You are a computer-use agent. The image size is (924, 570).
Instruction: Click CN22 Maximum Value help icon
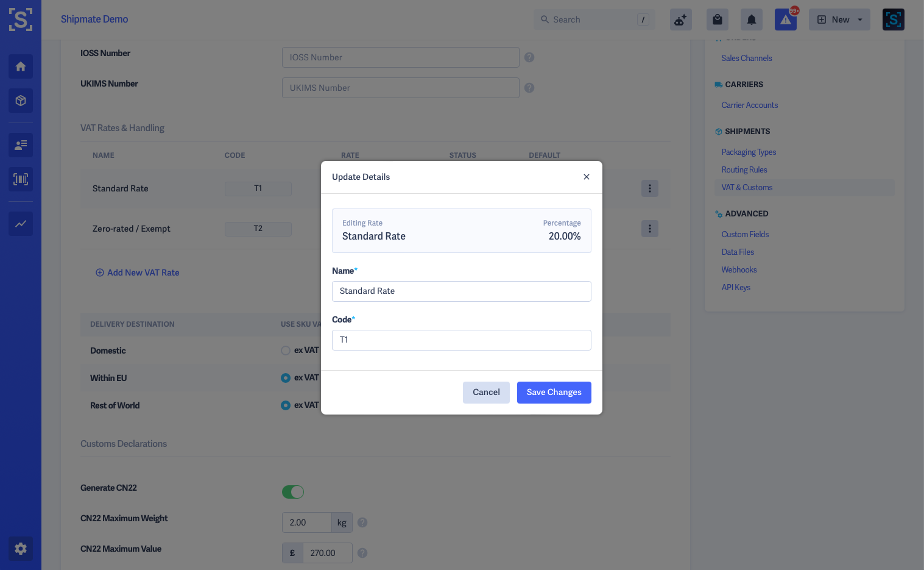click(x=362, y=553)
